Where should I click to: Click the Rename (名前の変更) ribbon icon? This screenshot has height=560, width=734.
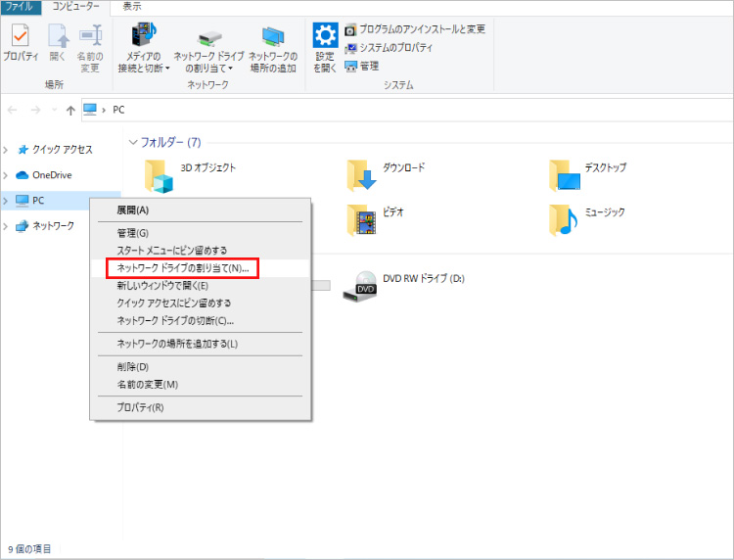pyautogui.click(x=90, y=48)
